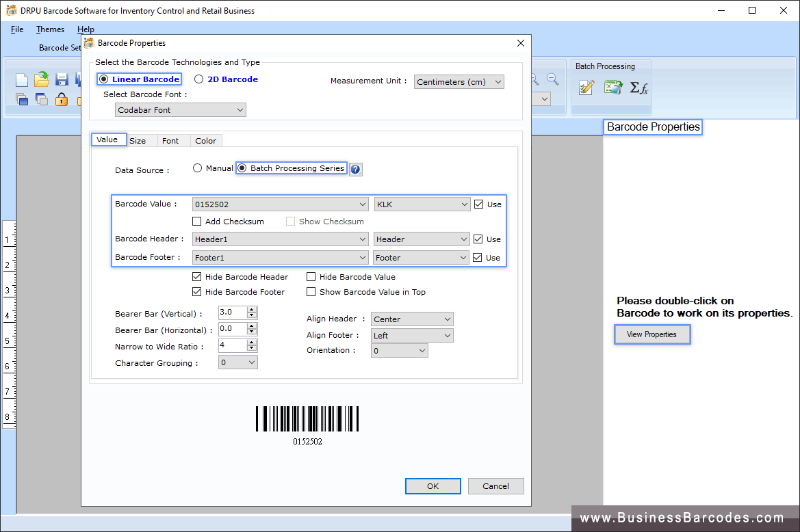
Task: Open an existing file from toolbar
Action: pyautogui.click(x=41, y=79)
